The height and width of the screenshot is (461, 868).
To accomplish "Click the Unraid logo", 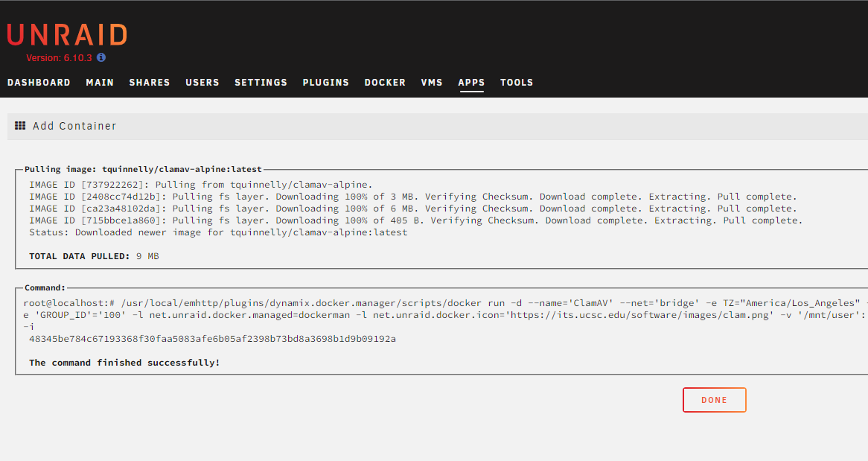I will click(x=67, y=35).
